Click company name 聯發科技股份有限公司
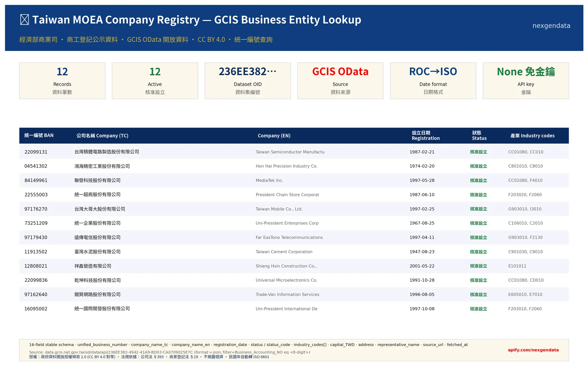 [x=98, y=180]
